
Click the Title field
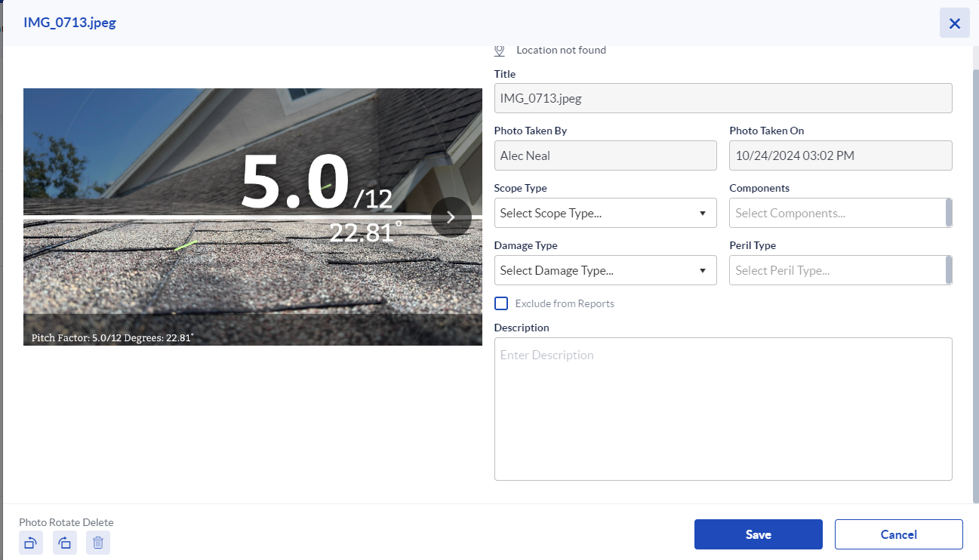[723, 98]
